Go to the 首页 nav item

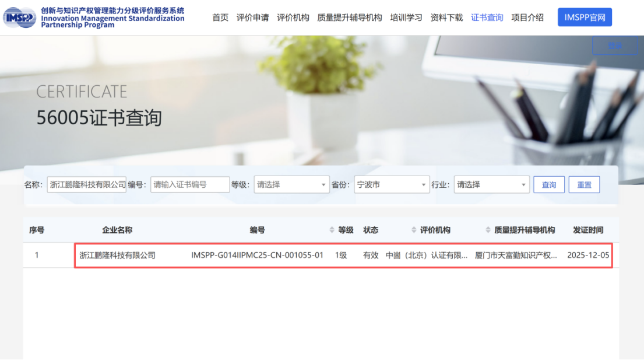tap(220, 18)
